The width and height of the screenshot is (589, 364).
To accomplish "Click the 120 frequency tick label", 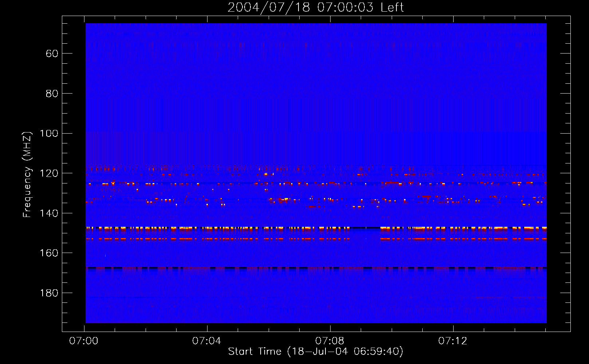I will pos(49,174).
